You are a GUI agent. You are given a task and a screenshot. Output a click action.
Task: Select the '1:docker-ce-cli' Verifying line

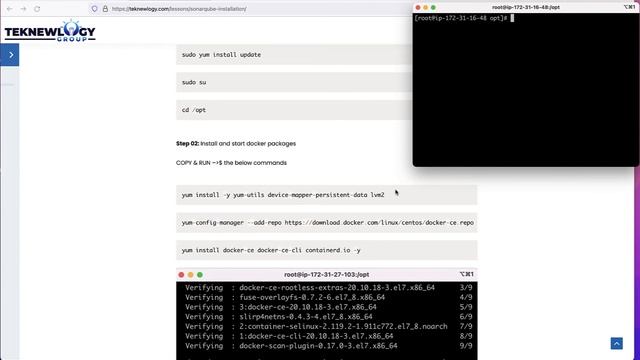tap(329, 336)
